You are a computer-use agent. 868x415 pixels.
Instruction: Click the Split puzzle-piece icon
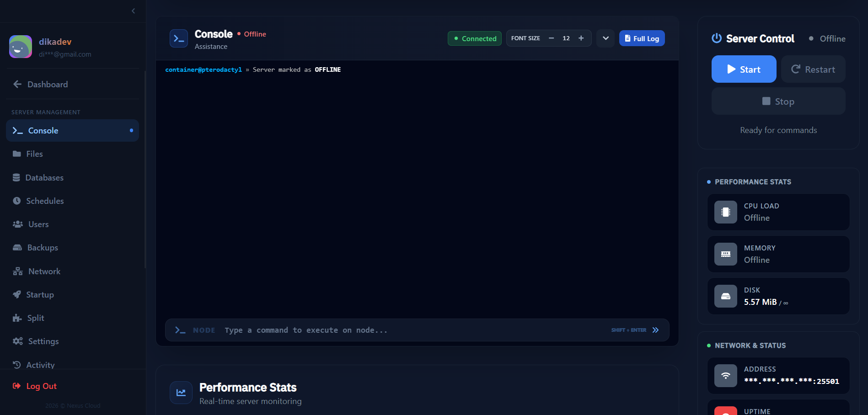17,318
